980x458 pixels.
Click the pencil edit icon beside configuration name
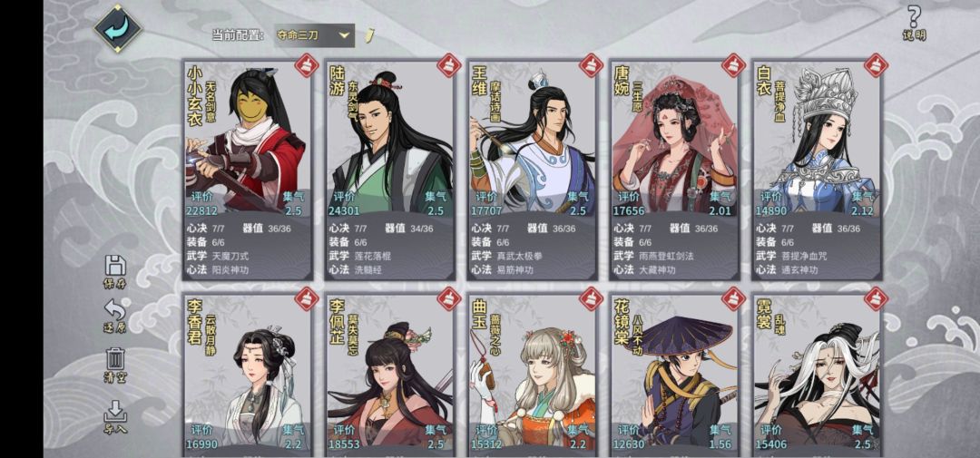tap(369, 34)
